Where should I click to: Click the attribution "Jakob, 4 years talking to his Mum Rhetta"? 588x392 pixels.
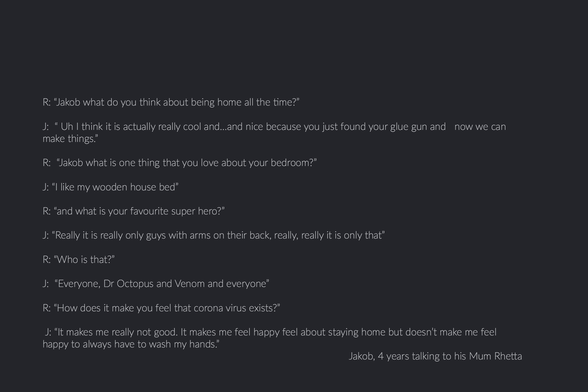pos(435,356)
